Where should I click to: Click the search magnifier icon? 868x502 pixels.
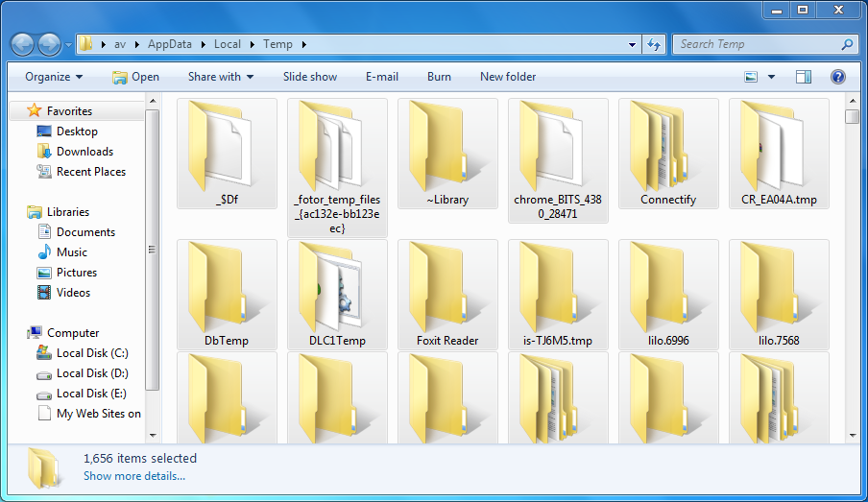(x=847, y=44)
